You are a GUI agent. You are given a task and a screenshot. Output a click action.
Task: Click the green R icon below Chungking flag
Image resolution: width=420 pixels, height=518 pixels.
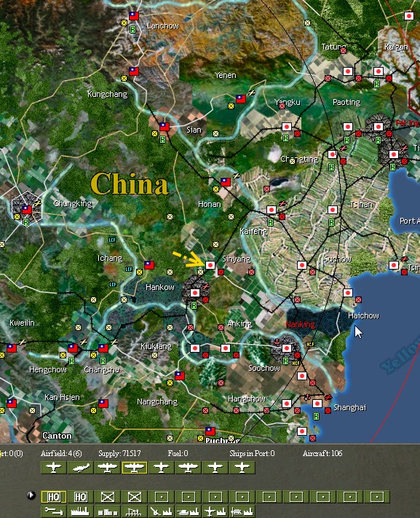pyautogui.click(x=26, y=223)
